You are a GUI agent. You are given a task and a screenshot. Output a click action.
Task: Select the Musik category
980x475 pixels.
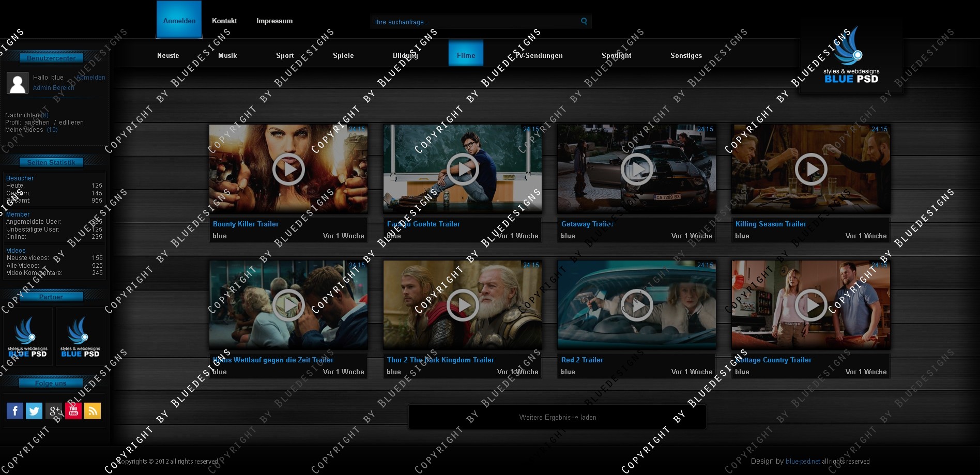point(227,55)
